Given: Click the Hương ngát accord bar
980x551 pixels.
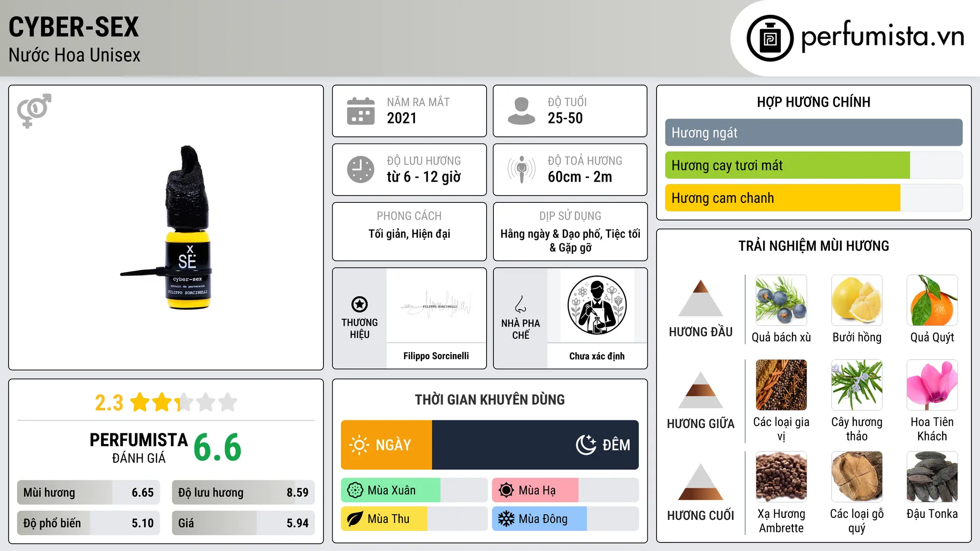Looking at the screenshot, I should pos(813,132).
